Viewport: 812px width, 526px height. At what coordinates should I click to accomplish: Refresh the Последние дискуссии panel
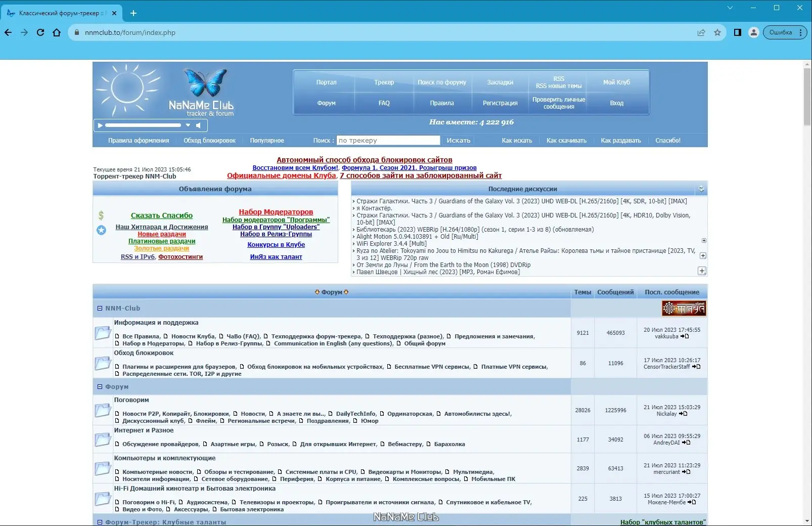coord(701,189)
